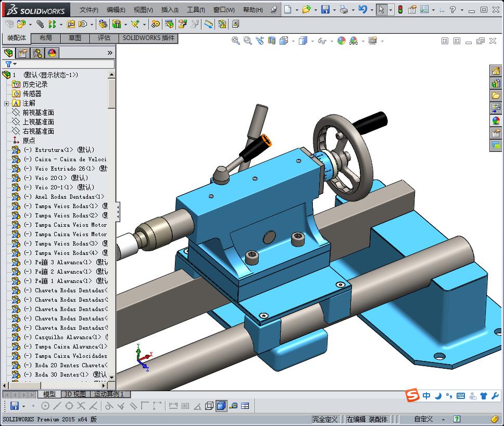The width and height of the screenshot is (504, 426).
Task: Click the Section View icon in view toolbar
Action: coord(272,41)
